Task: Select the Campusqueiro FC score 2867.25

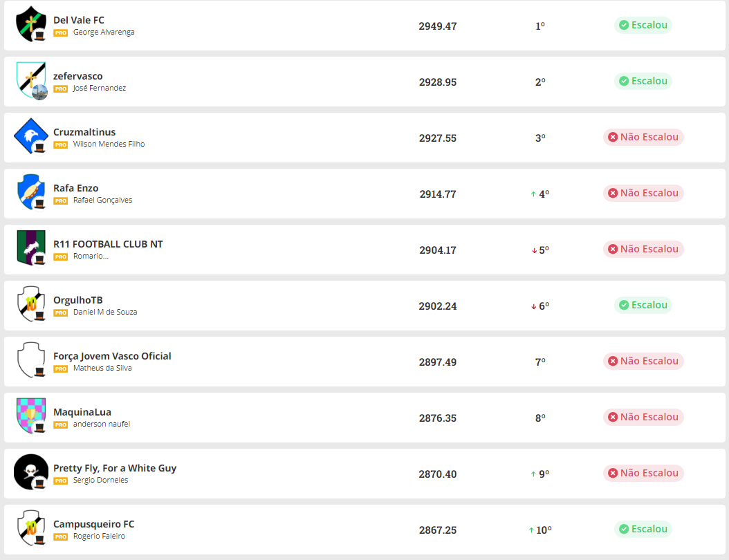Action: point(437,530)
